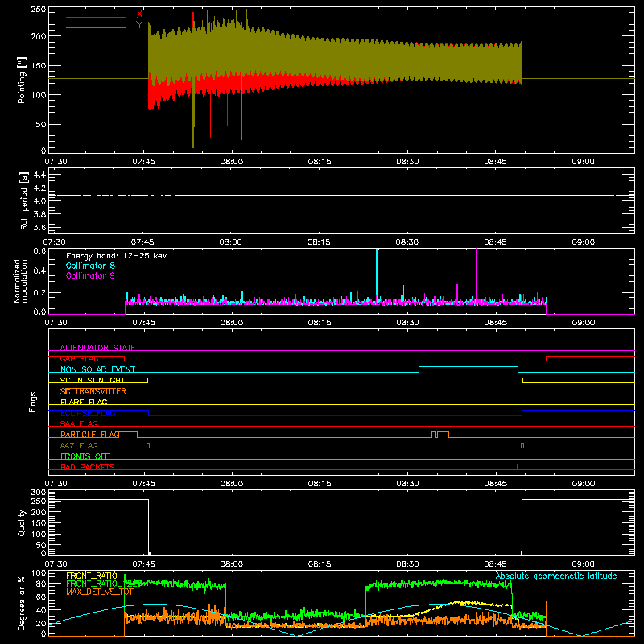The image size is (644, 644).
Task: Click 'Absolute geomagnetic latitude' legend text
Action: pos(556,576)
